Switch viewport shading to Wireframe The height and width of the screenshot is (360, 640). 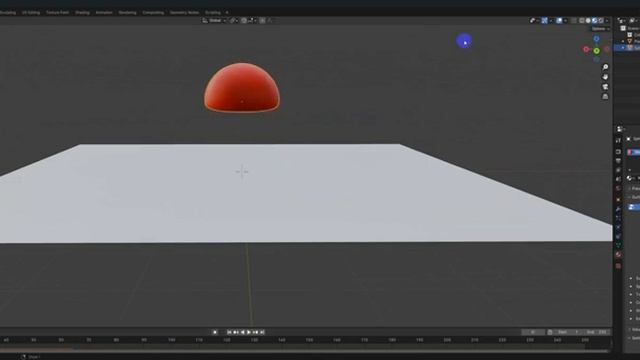(x=582, y=20)
